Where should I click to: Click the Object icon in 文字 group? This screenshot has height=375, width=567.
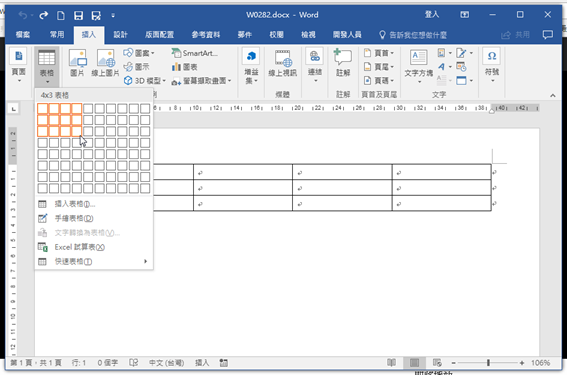(x=461, y=80)
